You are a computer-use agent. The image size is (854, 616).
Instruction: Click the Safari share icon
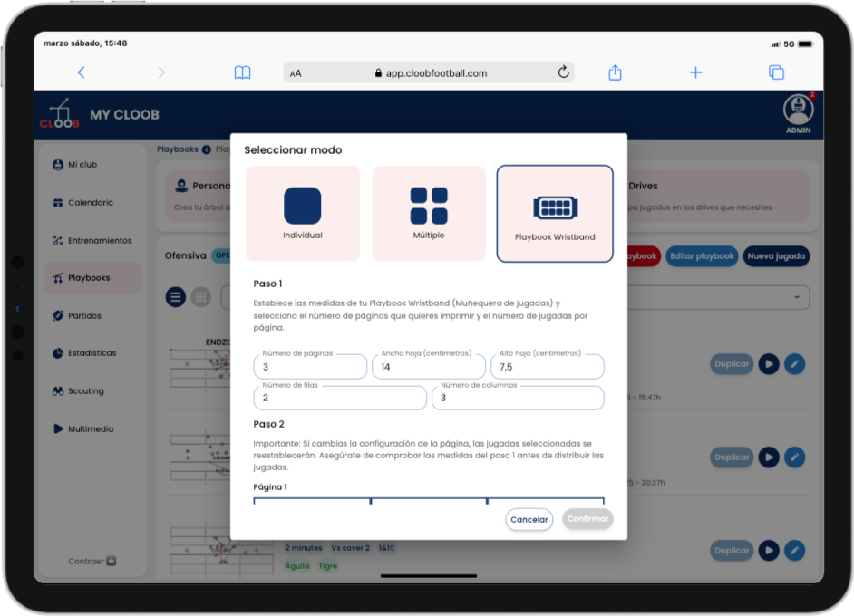point(615,72)
